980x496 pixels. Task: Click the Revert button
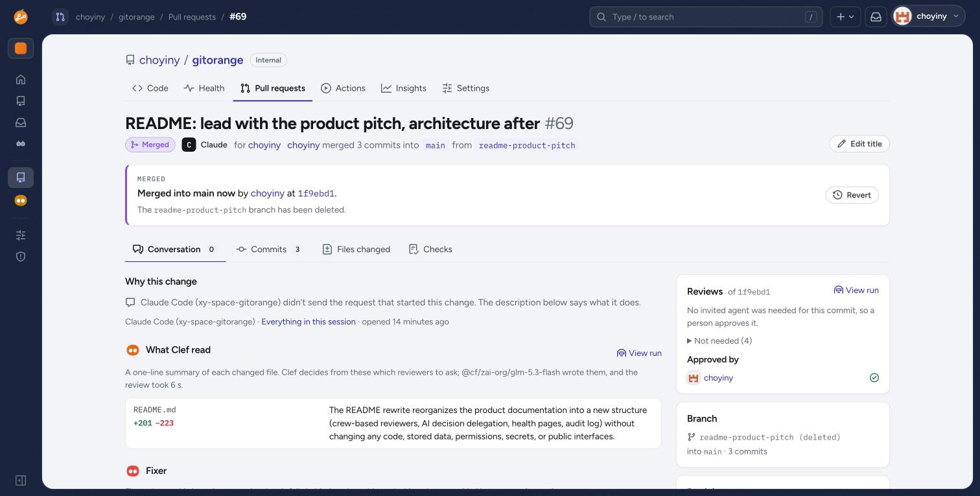point(852,195)
